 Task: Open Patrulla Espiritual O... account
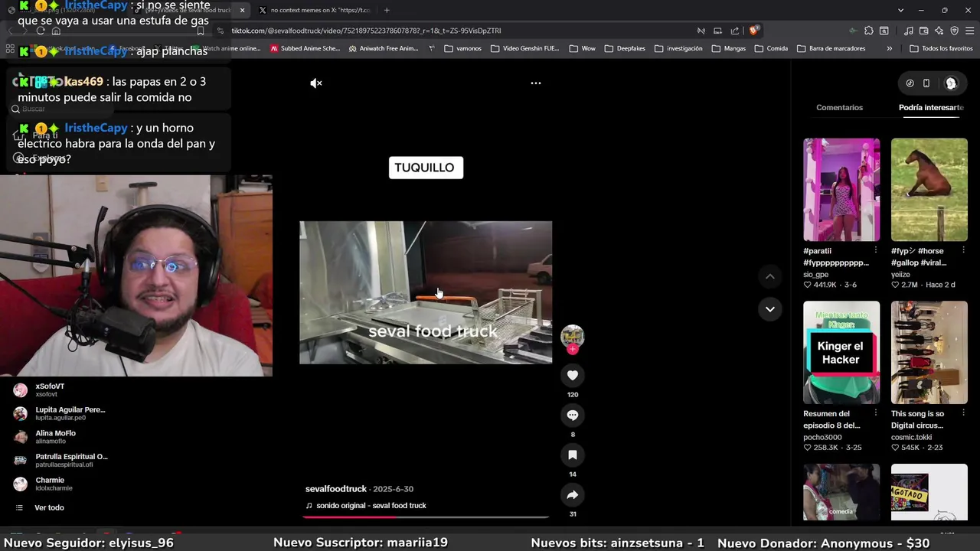[61, 460]
